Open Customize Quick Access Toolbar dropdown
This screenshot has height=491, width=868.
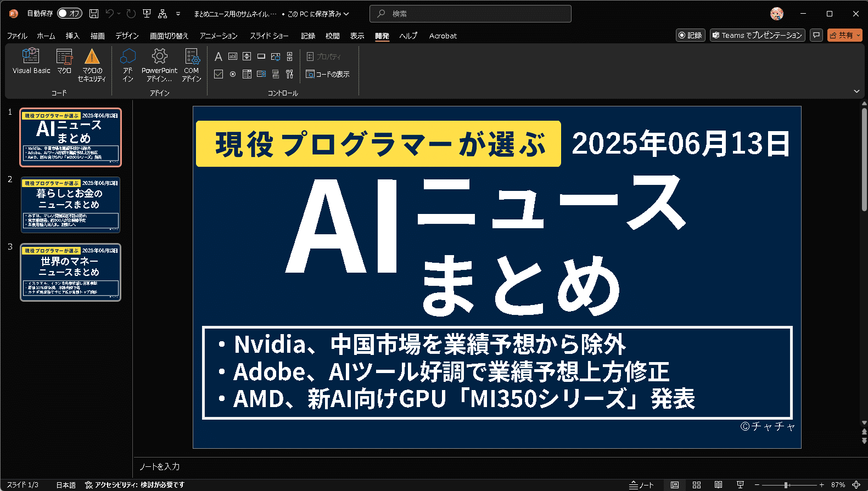[x=178, y=14]
